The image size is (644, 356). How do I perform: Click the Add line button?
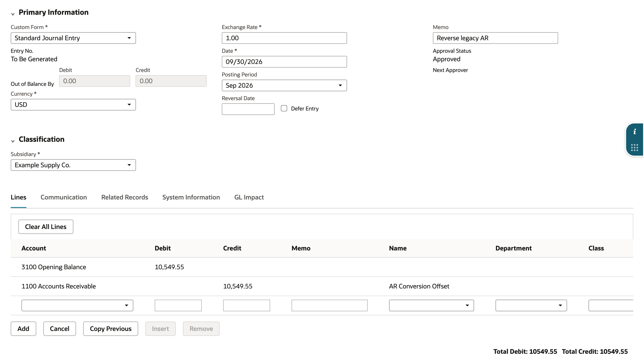pos(23,329)
